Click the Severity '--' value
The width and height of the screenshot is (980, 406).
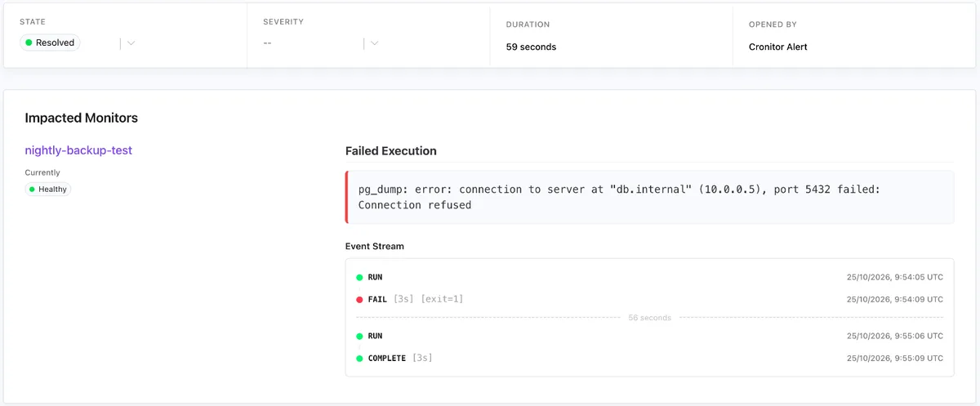coord(268,43)
